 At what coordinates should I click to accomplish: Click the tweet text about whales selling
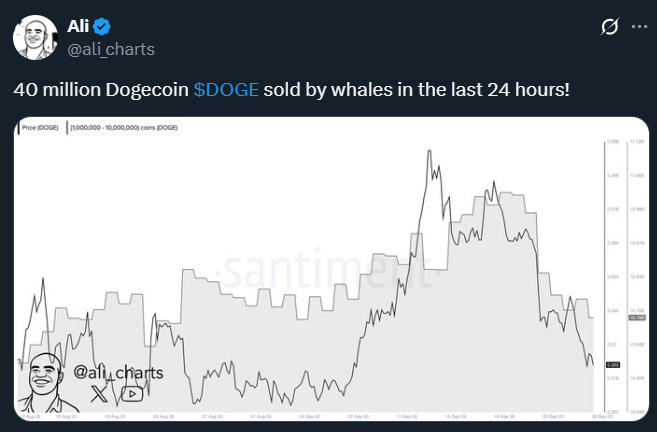point(292,90)
